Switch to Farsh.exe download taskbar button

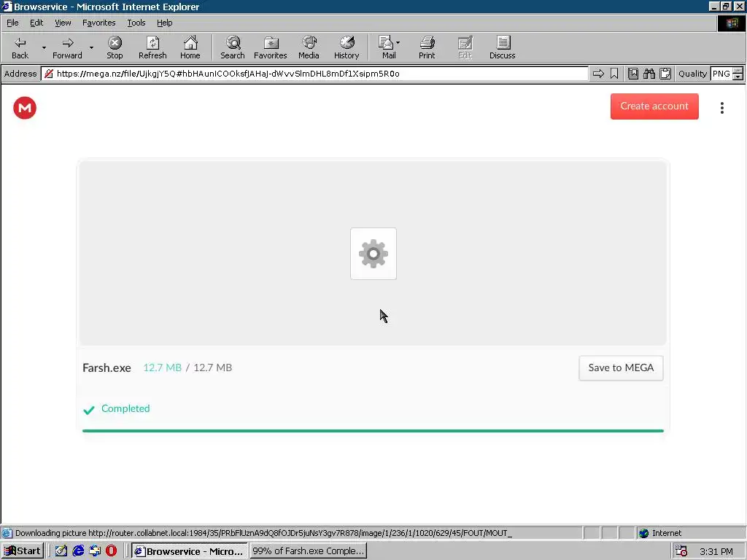[x=308, y=551]
